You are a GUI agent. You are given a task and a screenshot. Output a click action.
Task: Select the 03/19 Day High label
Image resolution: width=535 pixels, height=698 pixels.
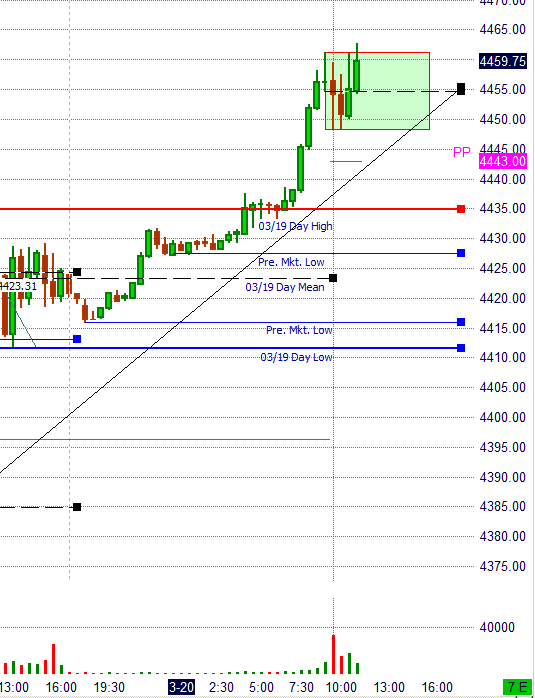[x=296, y=226]
